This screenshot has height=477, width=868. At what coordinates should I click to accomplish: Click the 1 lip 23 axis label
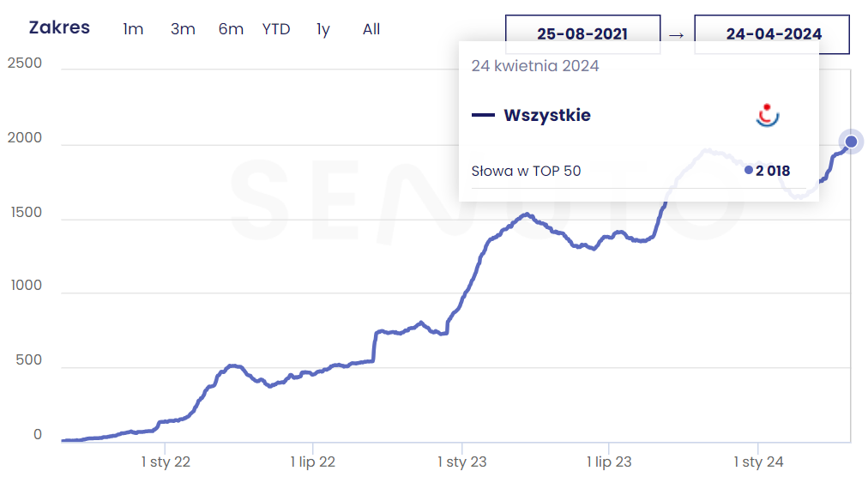(x=609, y=462)
